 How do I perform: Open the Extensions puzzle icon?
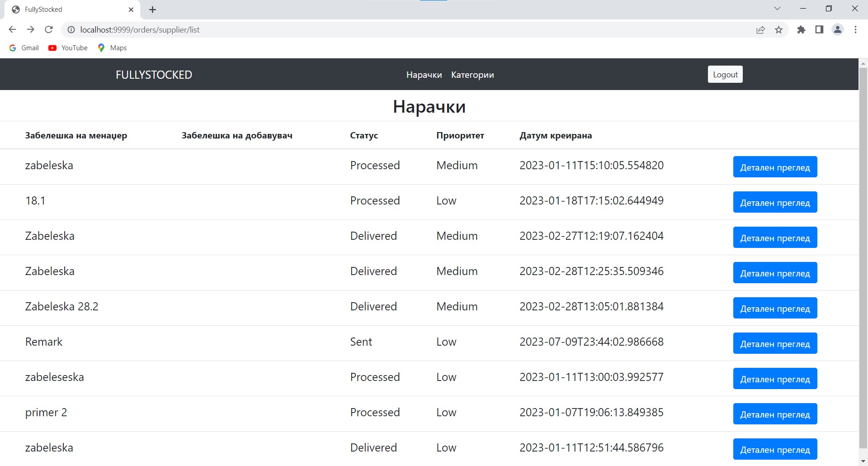click(x=801, y=30)
